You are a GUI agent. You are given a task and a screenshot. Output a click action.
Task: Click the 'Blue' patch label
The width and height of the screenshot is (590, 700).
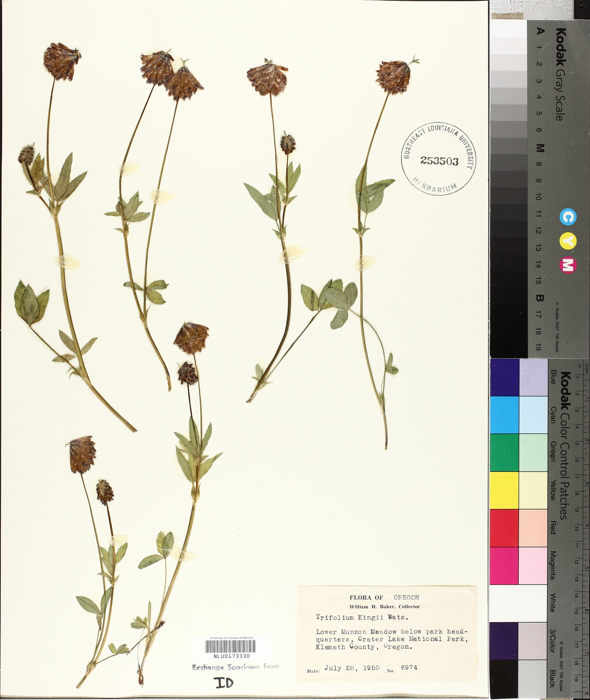[x=553, y=377]
